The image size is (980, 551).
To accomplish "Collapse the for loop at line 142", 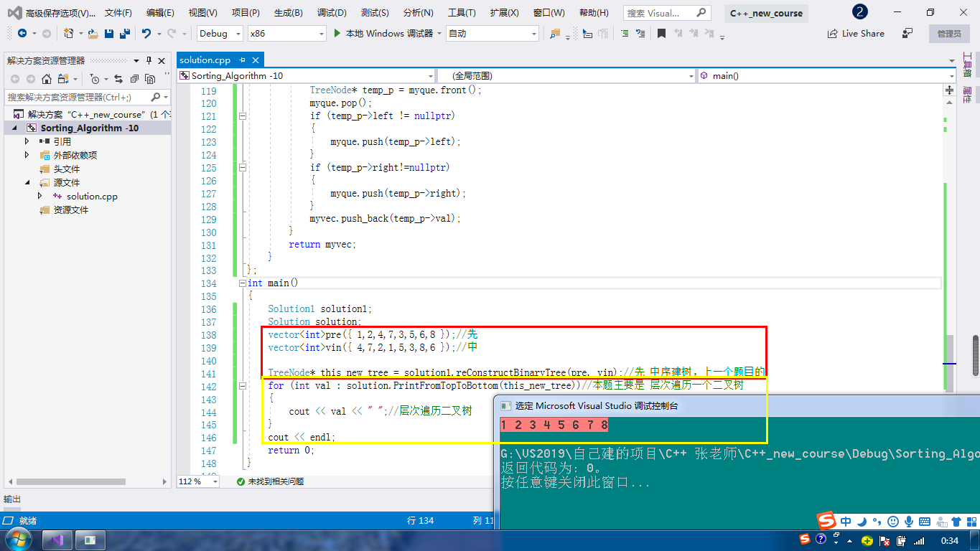I will click(243, 386).
